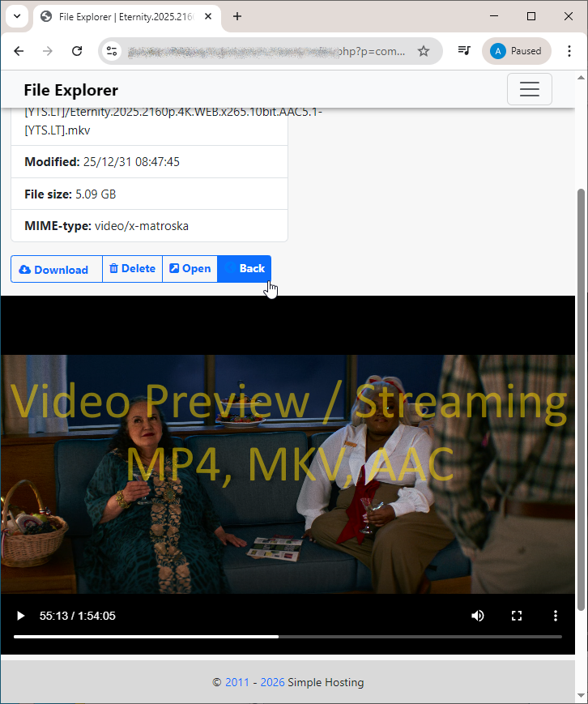Open video player more options menu
588x704 pixels.
coord(556,616)
